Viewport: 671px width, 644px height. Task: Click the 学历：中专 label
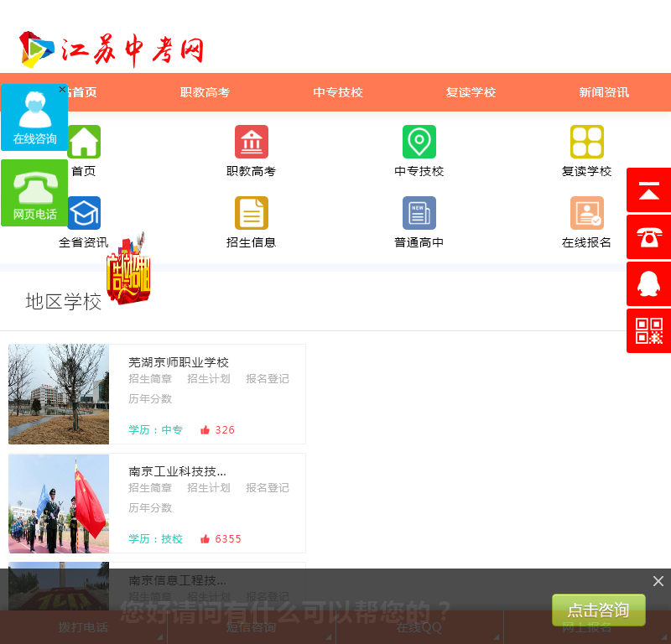pyautogui.click(x=155, y=430)
